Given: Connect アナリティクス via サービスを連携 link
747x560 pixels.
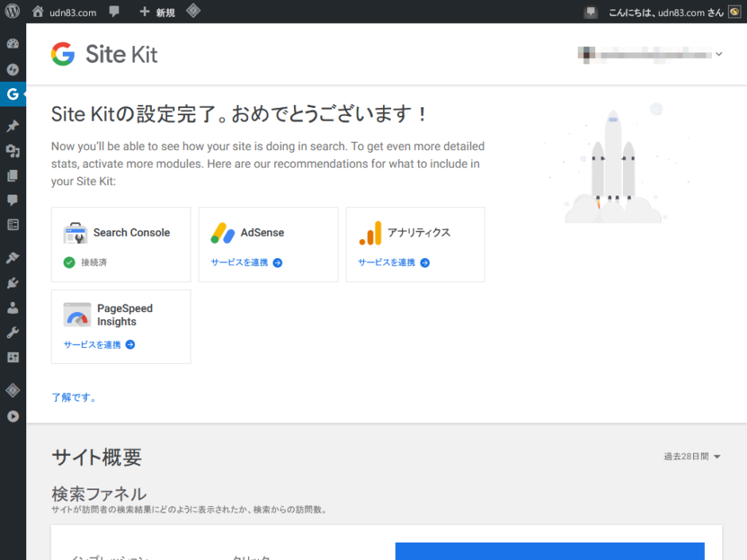Looking at the screenshot, I should tap(393, 263).
